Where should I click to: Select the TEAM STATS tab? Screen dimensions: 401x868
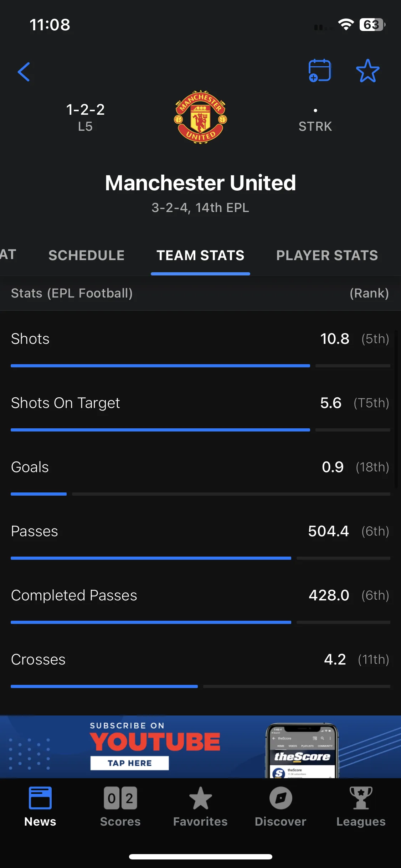click(x=200, y=255)
